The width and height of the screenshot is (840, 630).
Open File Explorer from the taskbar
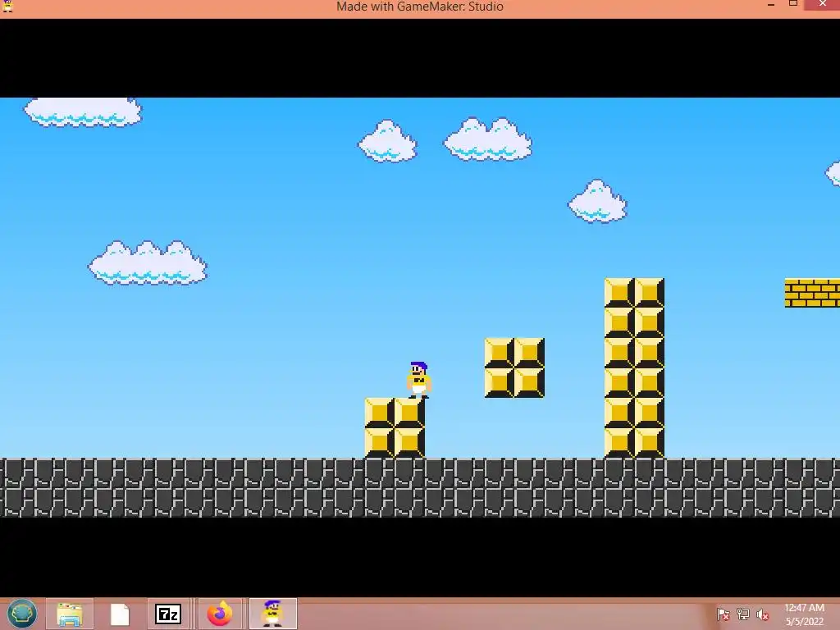pos(70,614)
